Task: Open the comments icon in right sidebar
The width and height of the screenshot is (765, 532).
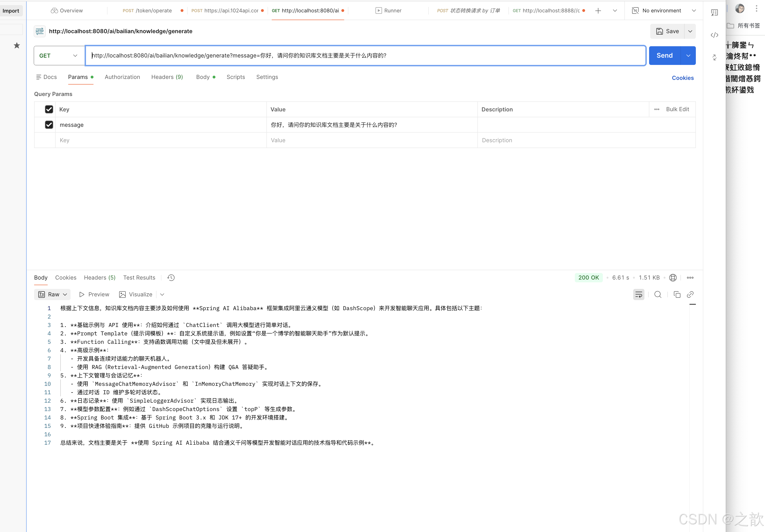Action: pos(714,13)
